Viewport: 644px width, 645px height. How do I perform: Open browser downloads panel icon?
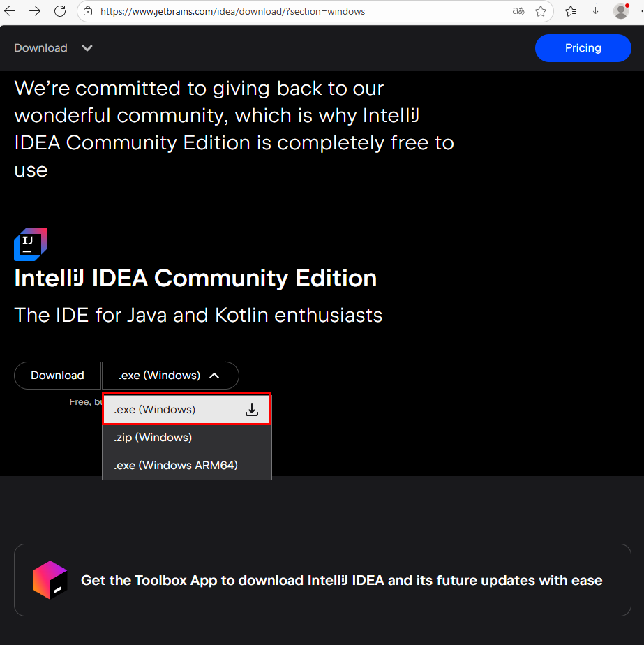pyautogui.click(x=595, y=11)
